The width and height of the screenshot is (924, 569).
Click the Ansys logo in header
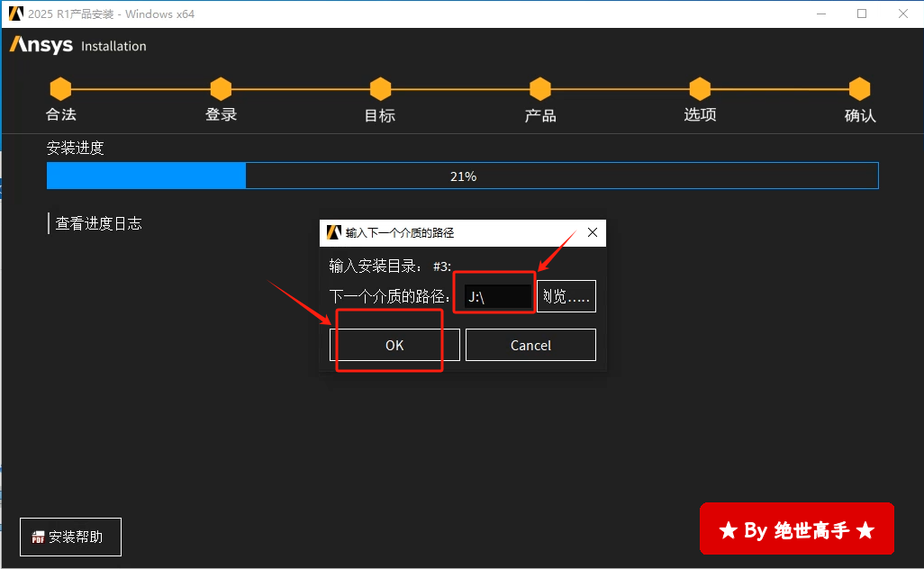pos(41,45)
